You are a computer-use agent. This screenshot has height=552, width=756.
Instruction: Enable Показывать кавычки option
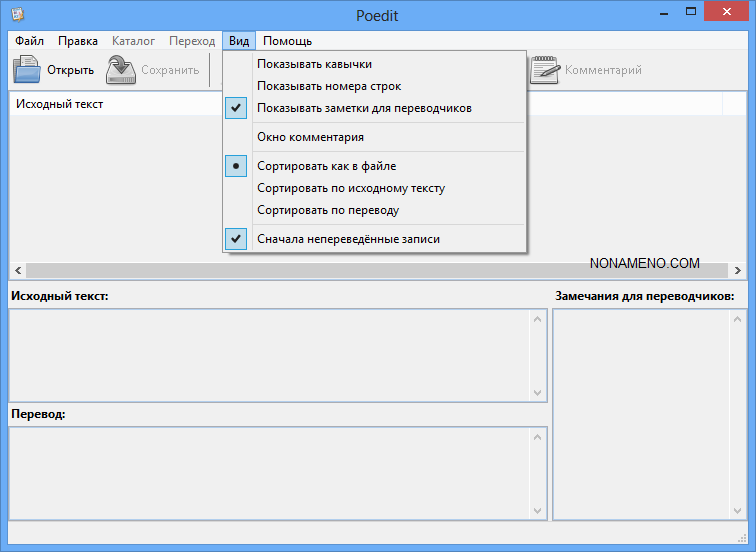point(314,64)
